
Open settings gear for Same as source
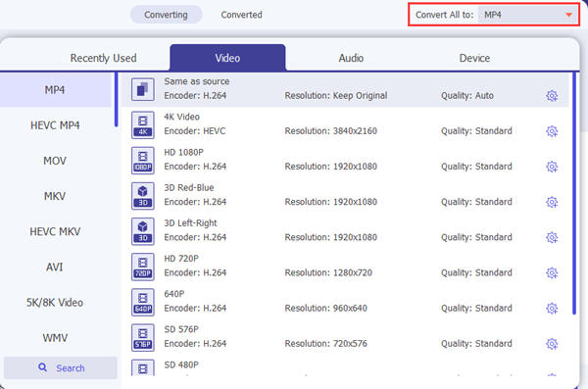[551, 96]
